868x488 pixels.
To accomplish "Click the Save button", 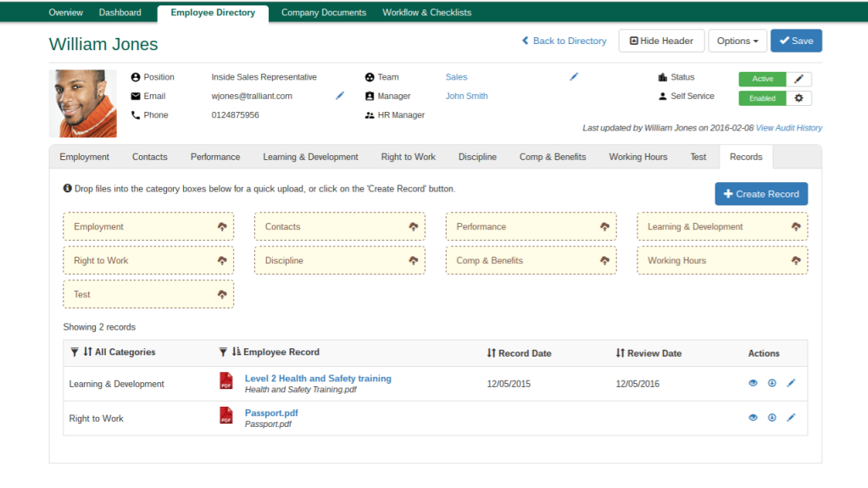I will [x=795, y=41].
